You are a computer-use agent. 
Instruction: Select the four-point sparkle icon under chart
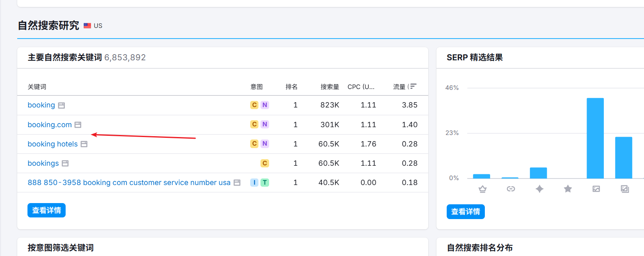tap(539, 189)
